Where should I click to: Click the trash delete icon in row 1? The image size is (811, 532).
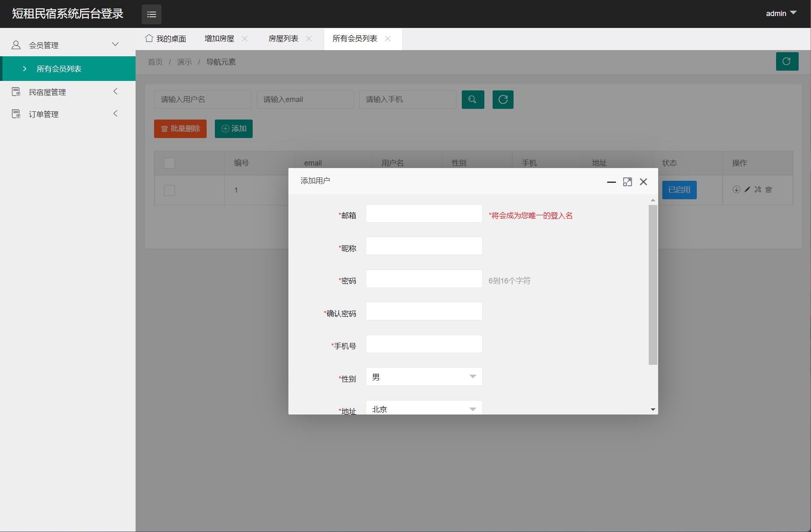pyautogui.click(x=769, y=189)
